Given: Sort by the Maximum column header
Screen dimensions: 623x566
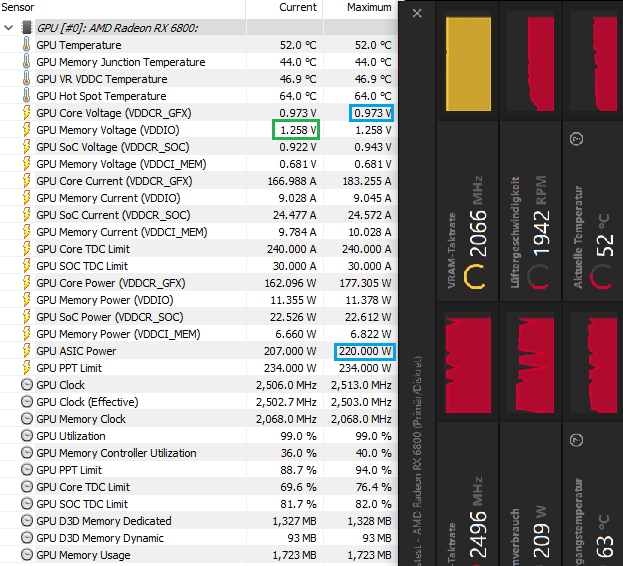Looking at the screenshot, I should pyautogui.click(x=369, y=7).
